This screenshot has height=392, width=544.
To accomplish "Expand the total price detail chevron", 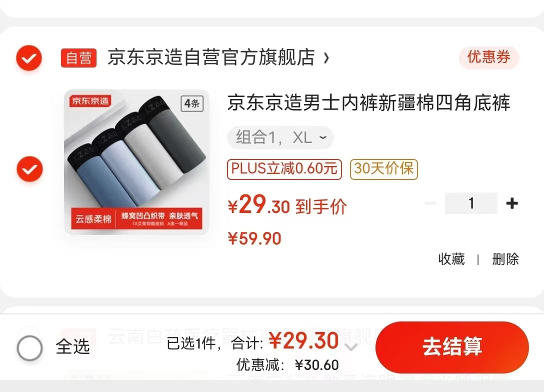I will 351,347.
